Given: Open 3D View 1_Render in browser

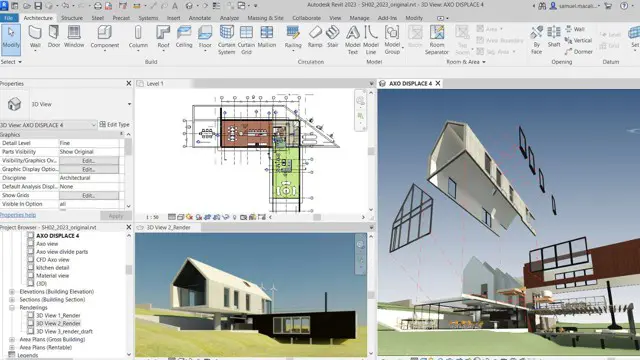Looking at the screenshot, I should click(x=58, y=315).
